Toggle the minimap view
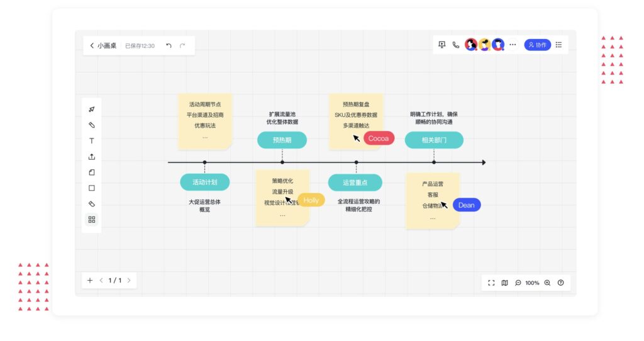The width and height of the screenshot is (644, 341). pos(504,283)
